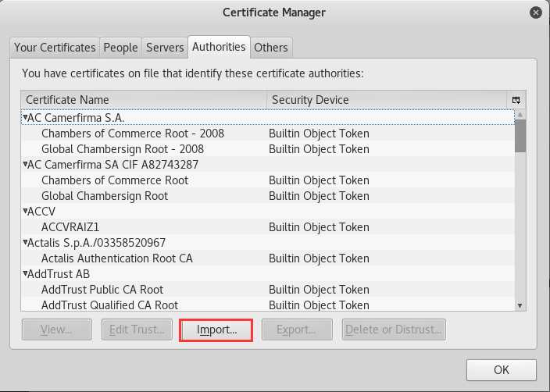Click Builtin Object Token beside Actalis Authentication Root

[319, 258]
